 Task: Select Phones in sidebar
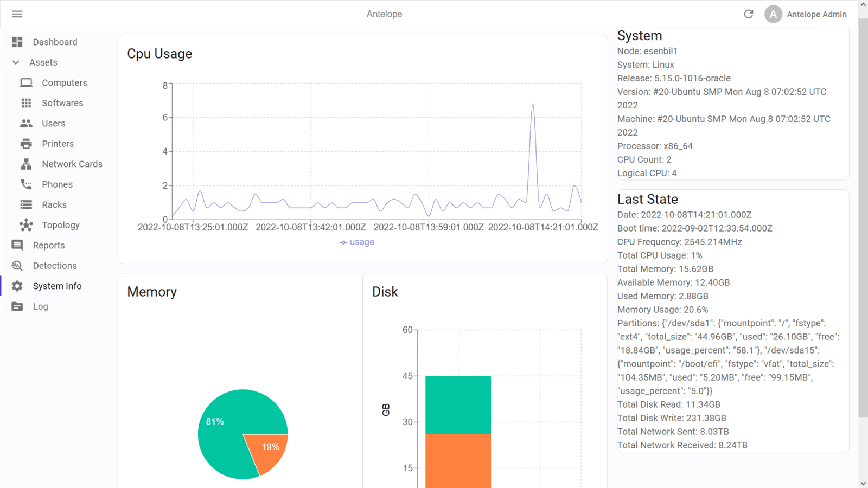[59, 184]
